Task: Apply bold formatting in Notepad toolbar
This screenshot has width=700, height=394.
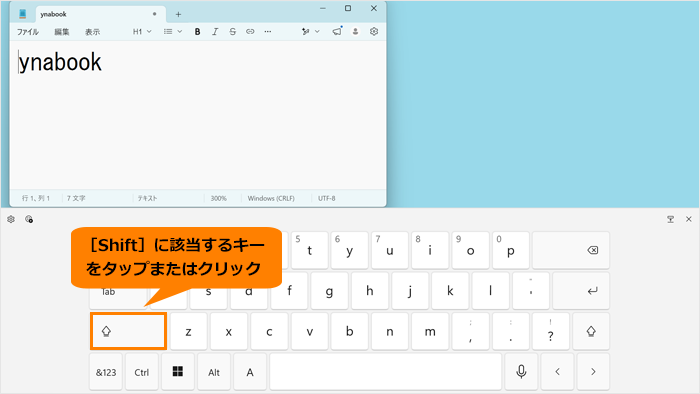Action: (x=197, y=32)
